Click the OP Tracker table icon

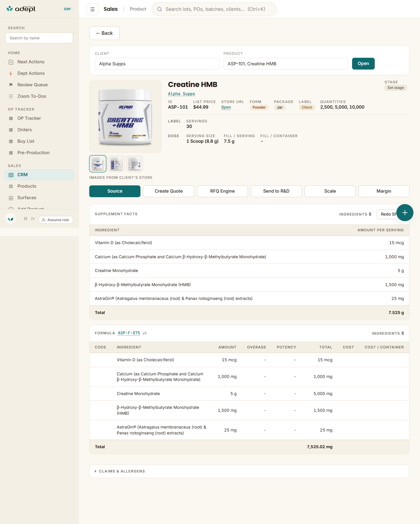click(x=11, y=118)
